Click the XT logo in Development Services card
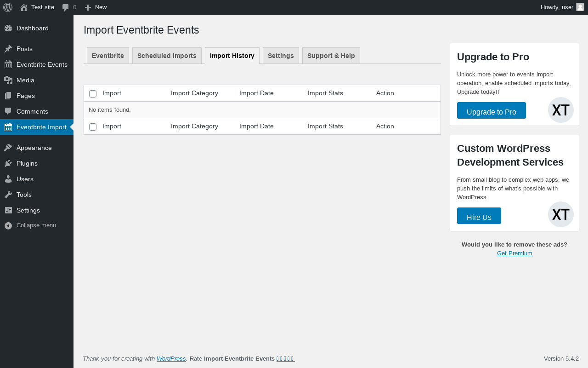The width and height of the screenshot is (588, 368). point(561,214)
